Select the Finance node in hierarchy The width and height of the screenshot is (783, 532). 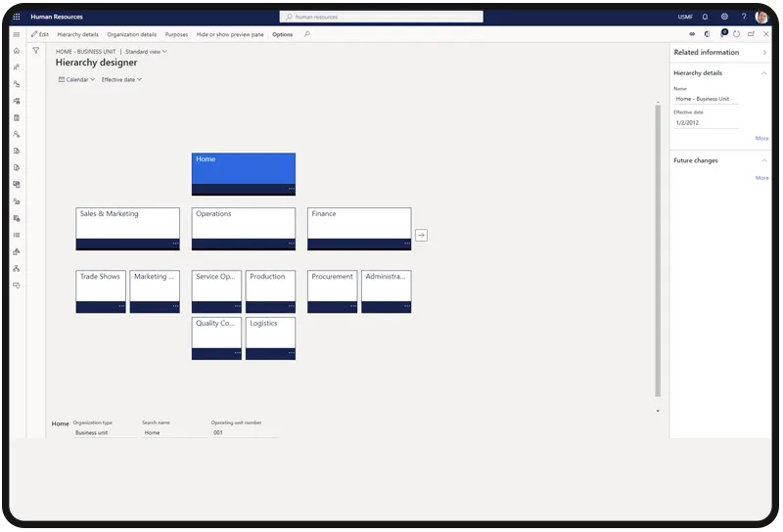(358, 223)
